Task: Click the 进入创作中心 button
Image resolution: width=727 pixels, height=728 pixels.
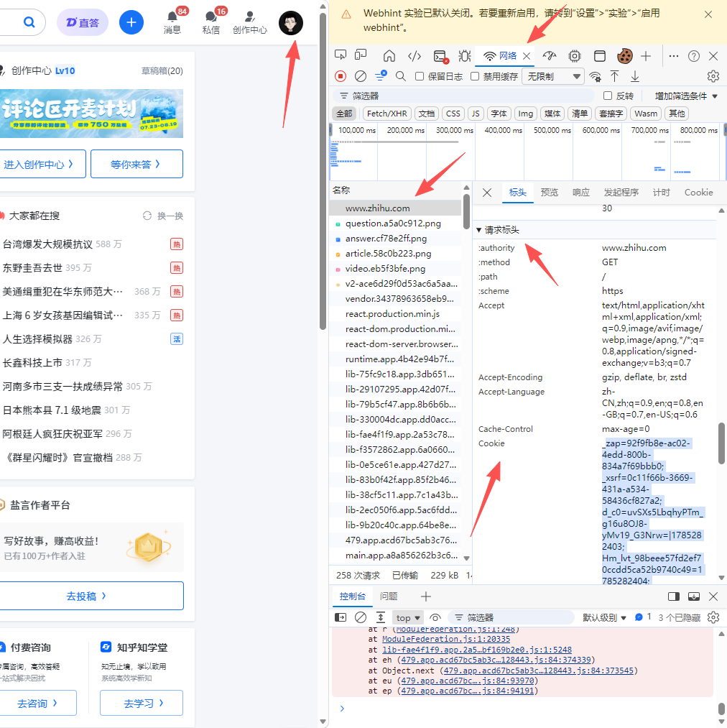Action: tap(42, 164)
